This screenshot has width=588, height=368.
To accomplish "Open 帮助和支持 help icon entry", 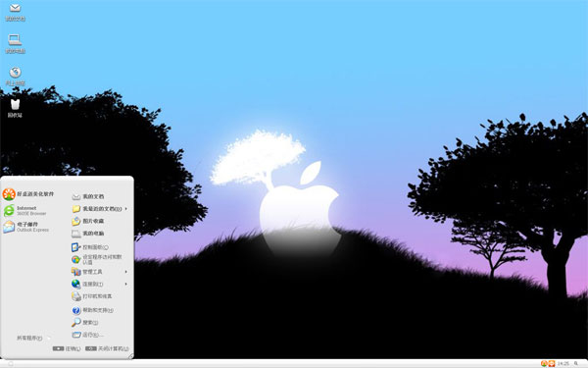I will tap(93, 310).
